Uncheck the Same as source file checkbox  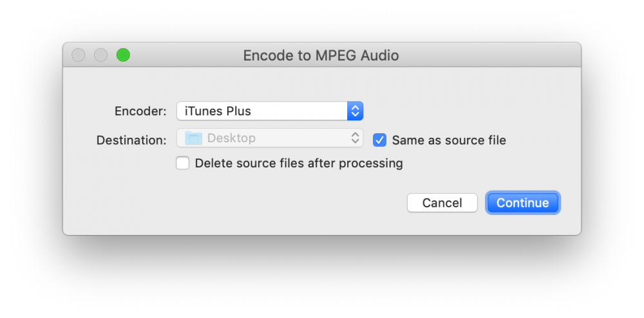click(x=380, y=140)
